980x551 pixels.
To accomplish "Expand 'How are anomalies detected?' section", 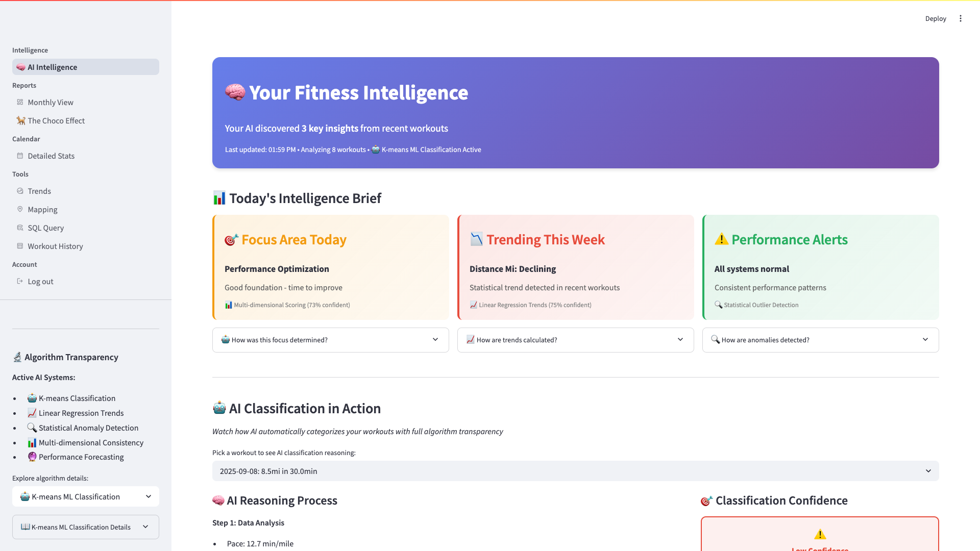I will (x=820, y=340).
